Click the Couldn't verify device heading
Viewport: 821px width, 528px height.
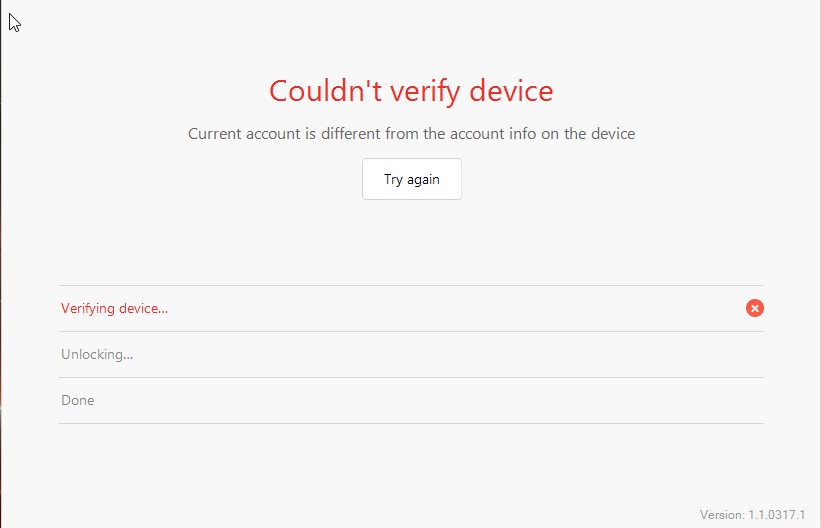(x=411, y=91)
